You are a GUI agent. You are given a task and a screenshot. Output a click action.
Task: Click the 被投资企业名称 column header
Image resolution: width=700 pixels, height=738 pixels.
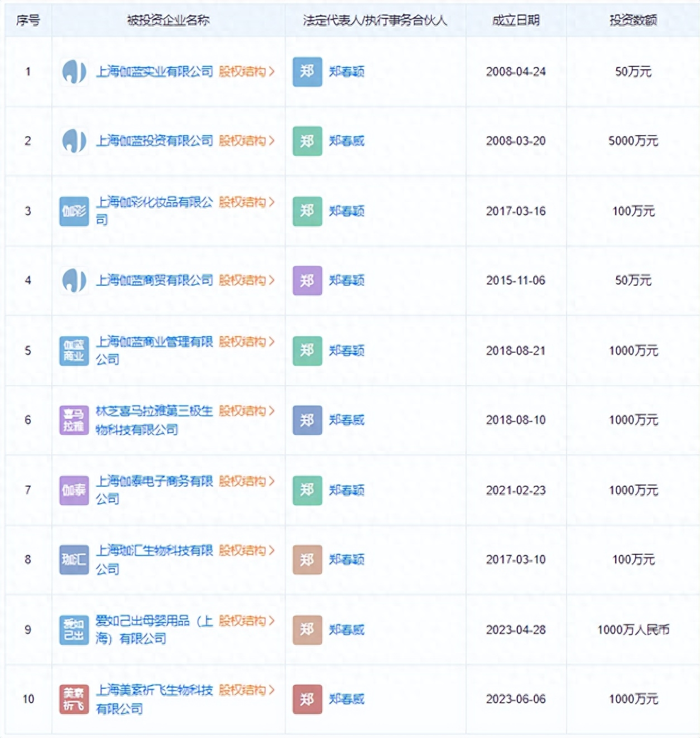[x=168, y=21]
